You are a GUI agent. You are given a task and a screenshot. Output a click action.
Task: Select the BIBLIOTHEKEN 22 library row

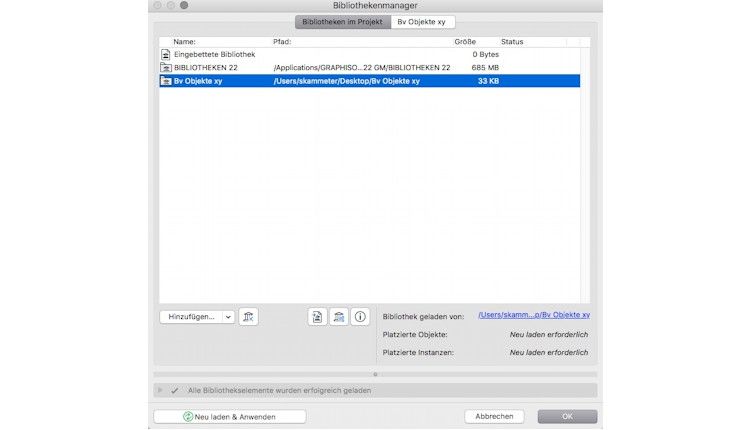370,67
